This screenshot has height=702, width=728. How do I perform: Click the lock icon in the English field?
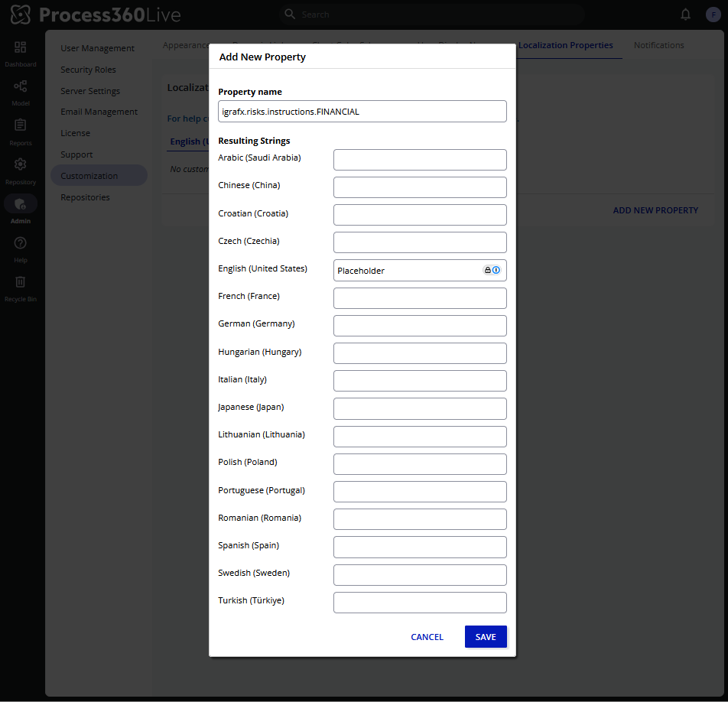[x=487, y=270]
